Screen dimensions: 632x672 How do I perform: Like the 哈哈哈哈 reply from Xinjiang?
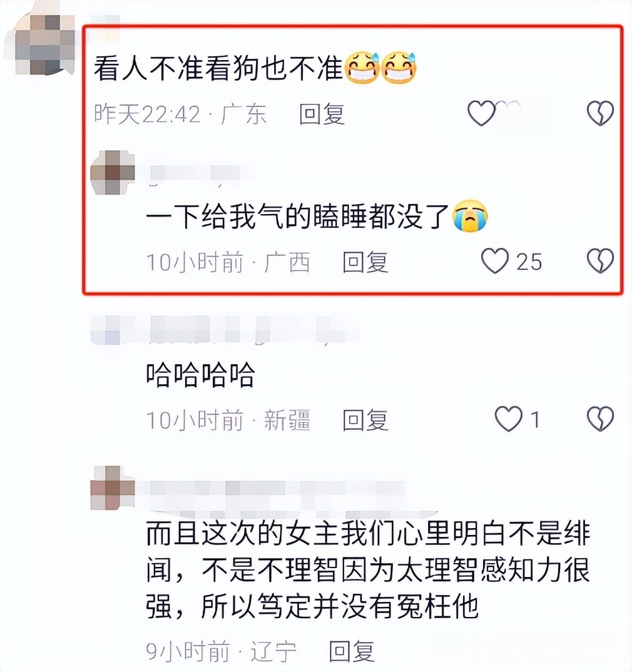tap(509, 419)
